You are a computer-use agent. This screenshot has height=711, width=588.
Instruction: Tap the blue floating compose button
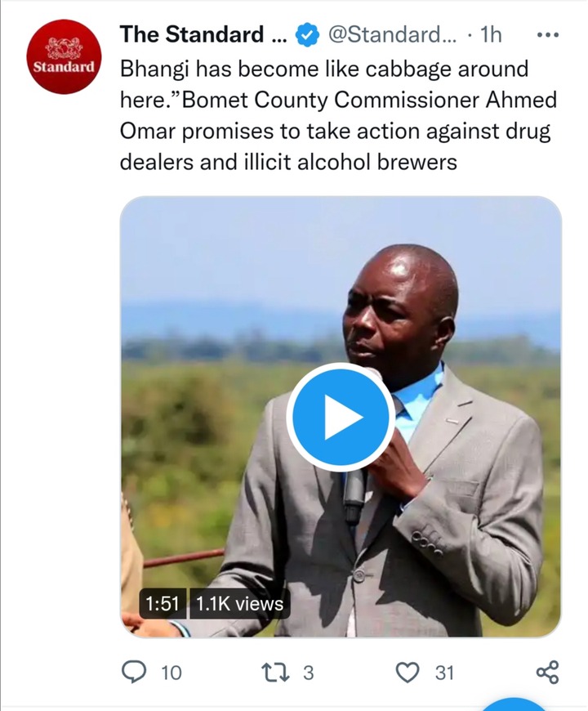(512, 704)
